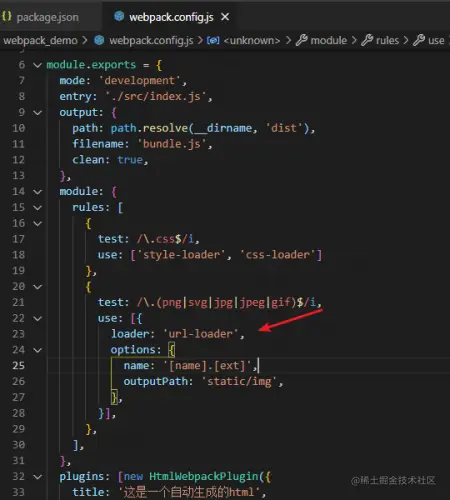Click the wrench icon beside rules breadcrumb
This screenshot has height=500, width=450.
[367, 40]
